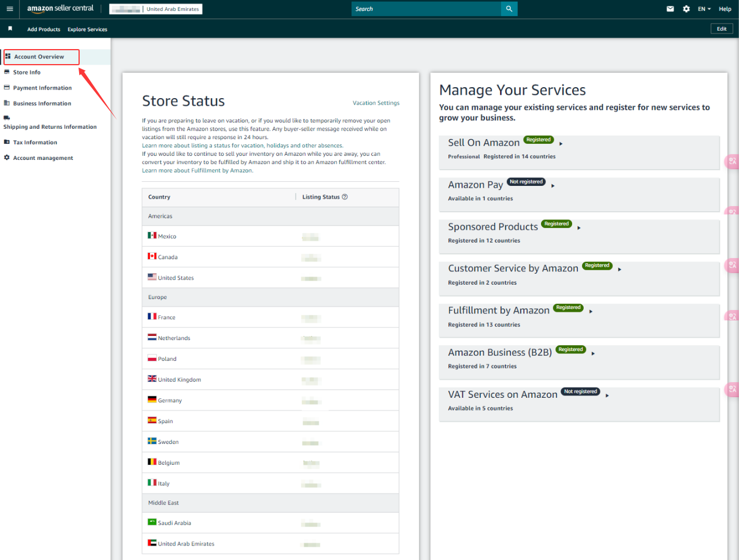
Task: Click the United States flag icon
Action: [152, 277]
